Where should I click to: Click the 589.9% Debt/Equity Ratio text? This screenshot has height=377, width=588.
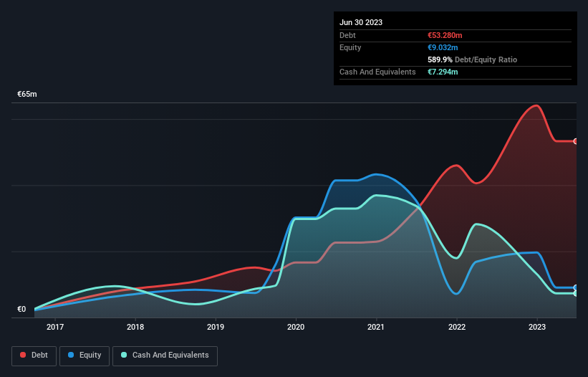(472, 59)
